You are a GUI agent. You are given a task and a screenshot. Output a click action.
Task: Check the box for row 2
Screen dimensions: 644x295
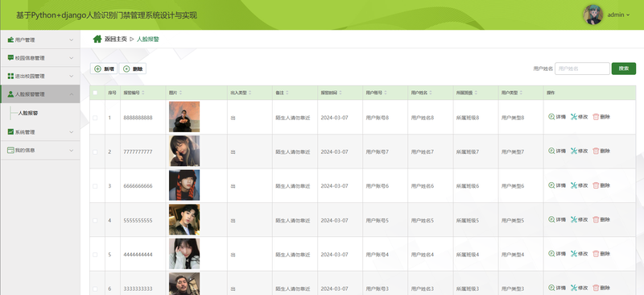point(95,152)
